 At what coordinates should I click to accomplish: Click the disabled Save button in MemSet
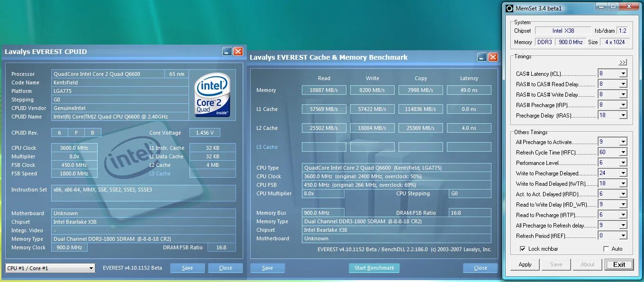pos(556,264)
